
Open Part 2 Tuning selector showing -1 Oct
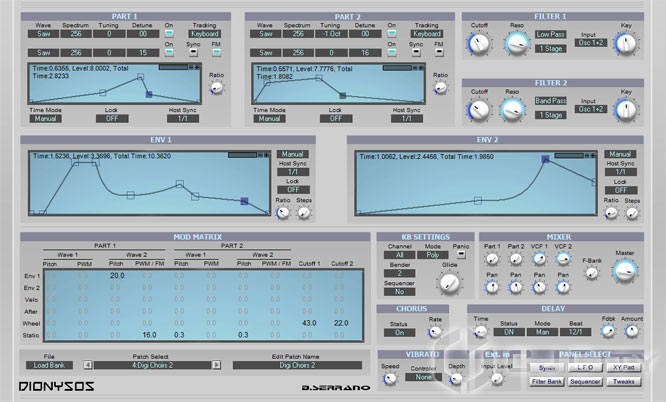coord(331,34)
